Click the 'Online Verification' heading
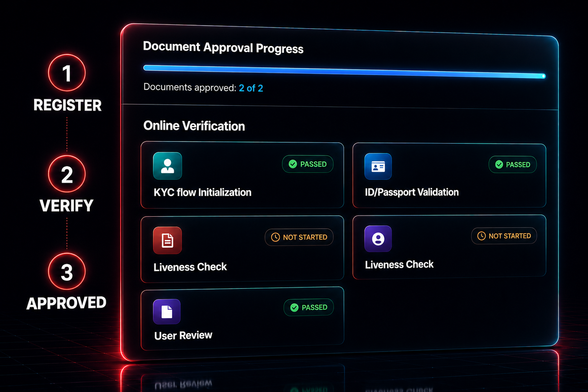 (x=194, y=126)
